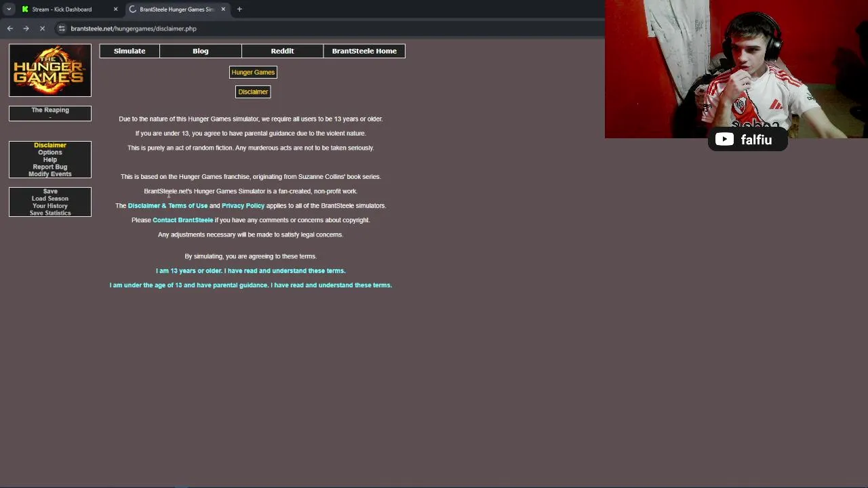Click Save Statistics in the sidebar
The image size is (868, 488).
[50, 213]
